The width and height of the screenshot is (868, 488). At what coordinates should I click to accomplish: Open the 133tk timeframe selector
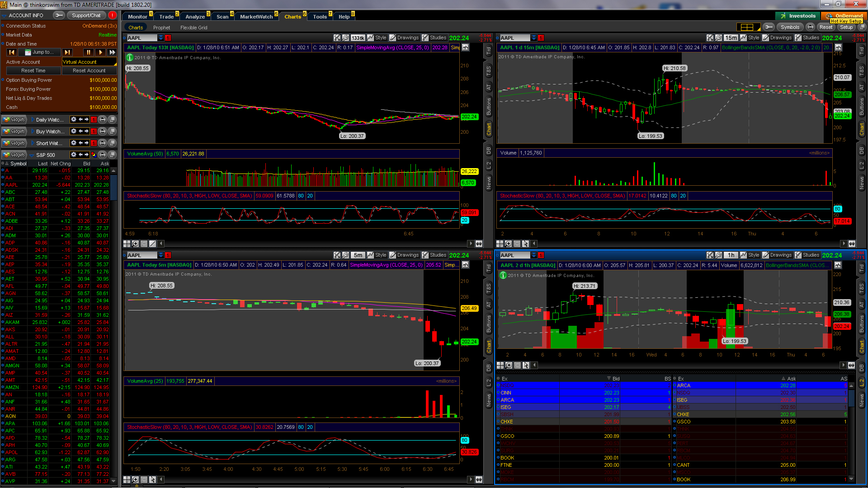point(358,38)
